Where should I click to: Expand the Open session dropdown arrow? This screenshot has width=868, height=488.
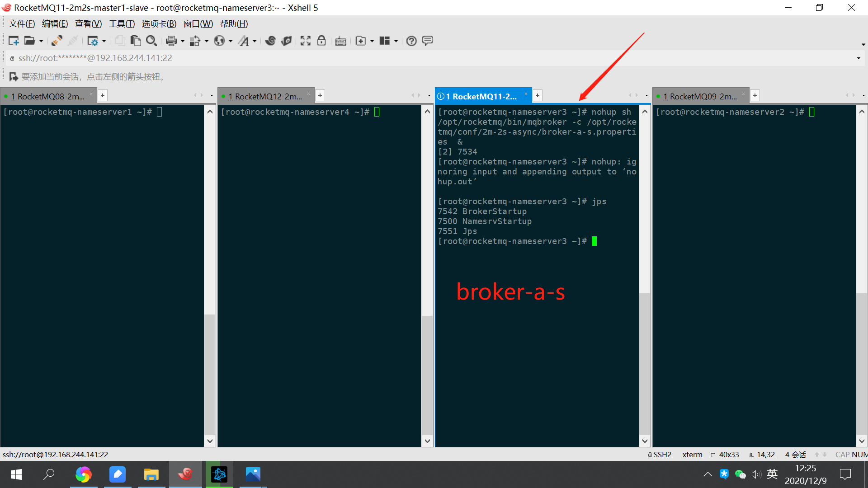[41, 41]
